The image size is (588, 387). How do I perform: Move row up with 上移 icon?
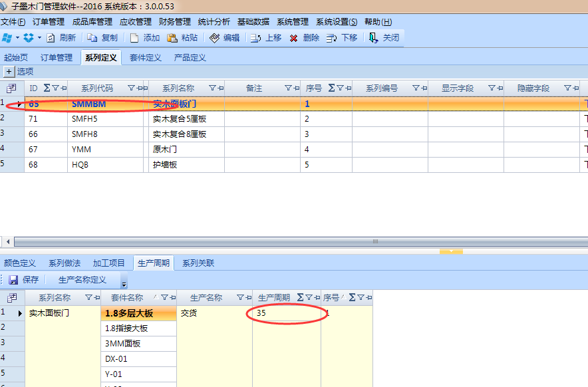[255, 38]
